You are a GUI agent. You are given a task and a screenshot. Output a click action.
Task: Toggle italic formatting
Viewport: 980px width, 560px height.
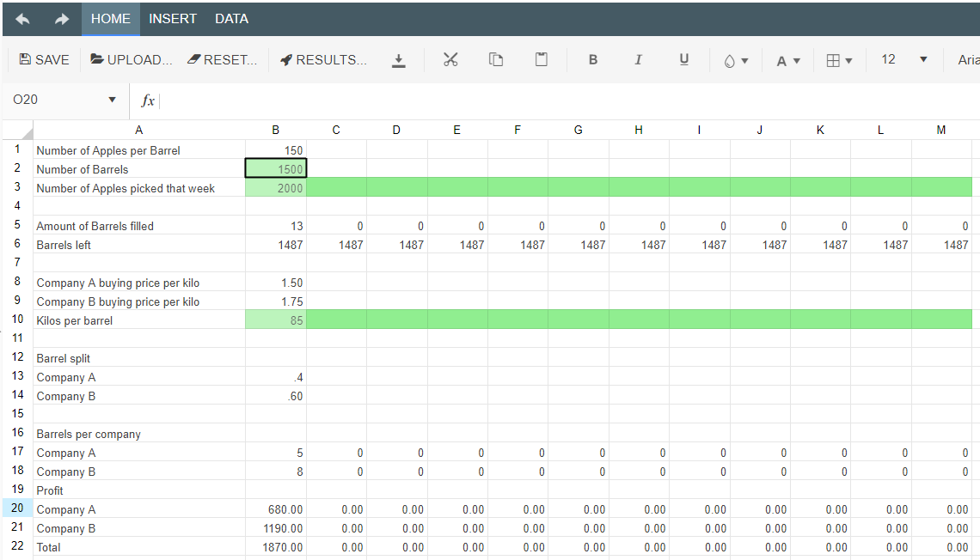click(638, 60)
